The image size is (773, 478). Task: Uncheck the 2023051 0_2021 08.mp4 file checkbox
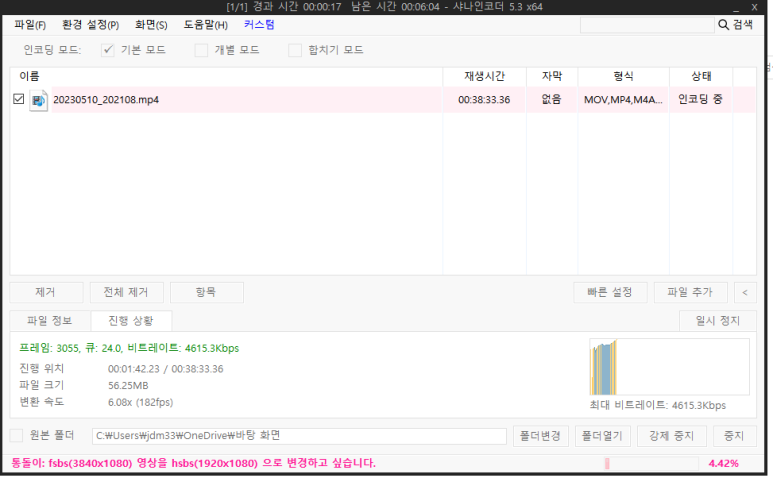tap(19, 99)
